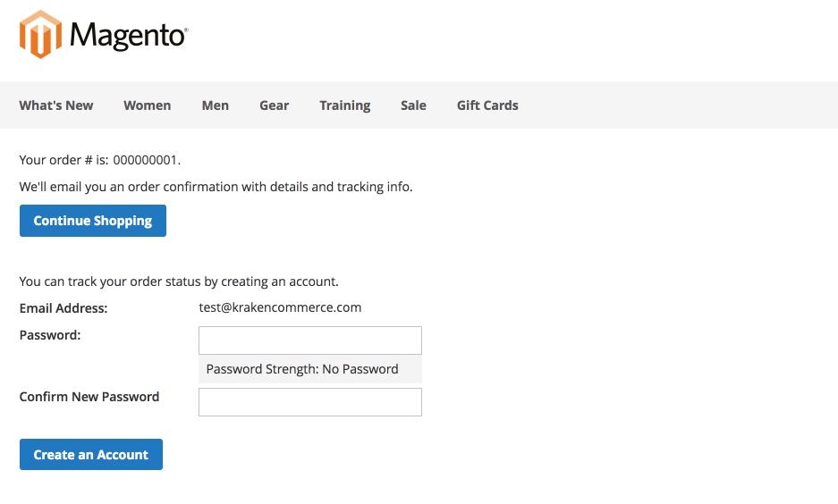Visit the Sale section
The image size is (838, 504).
(414, 105)
